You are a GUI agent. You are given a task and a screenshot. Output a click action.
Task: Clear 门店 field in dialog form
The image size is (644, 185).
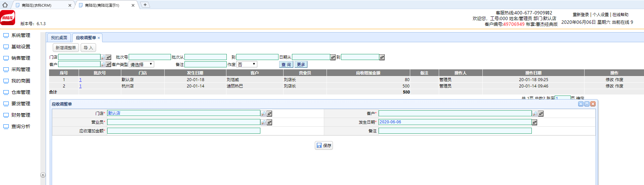pyautogui.click(x=269, y=114)
